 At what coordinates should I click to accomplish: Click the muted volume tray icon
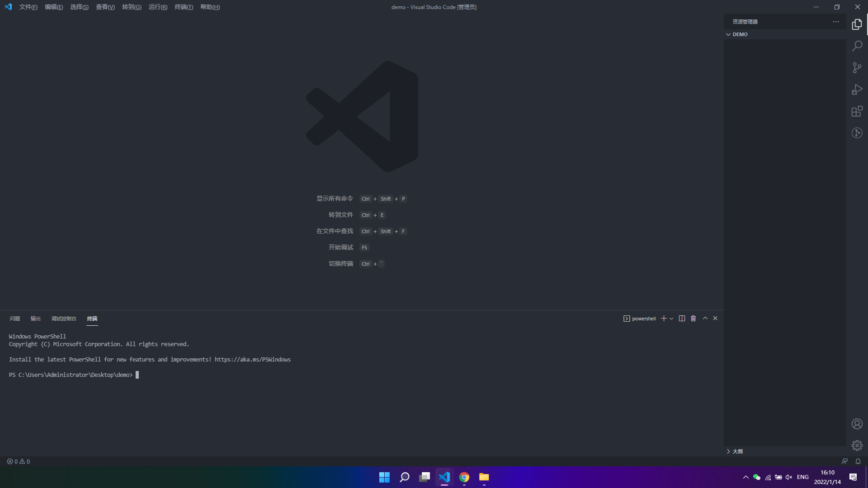click(789, 477)
